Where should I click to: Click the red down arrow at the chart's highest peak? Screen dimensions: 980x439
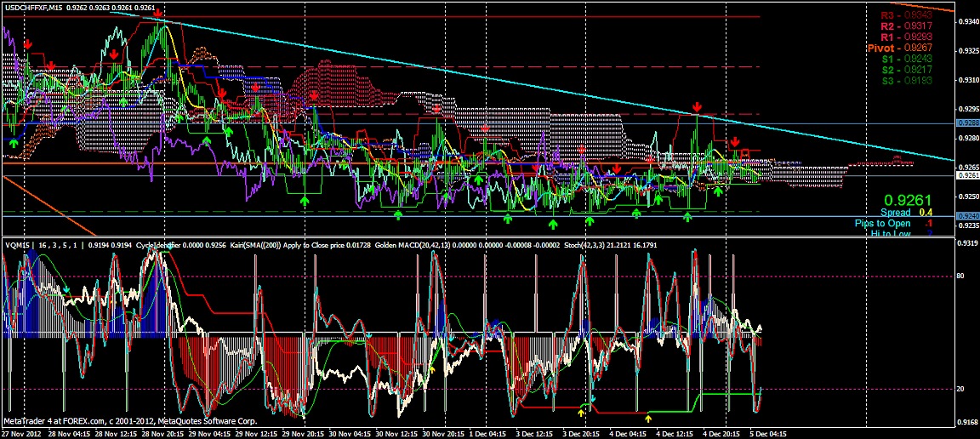(x=158, y=14)
